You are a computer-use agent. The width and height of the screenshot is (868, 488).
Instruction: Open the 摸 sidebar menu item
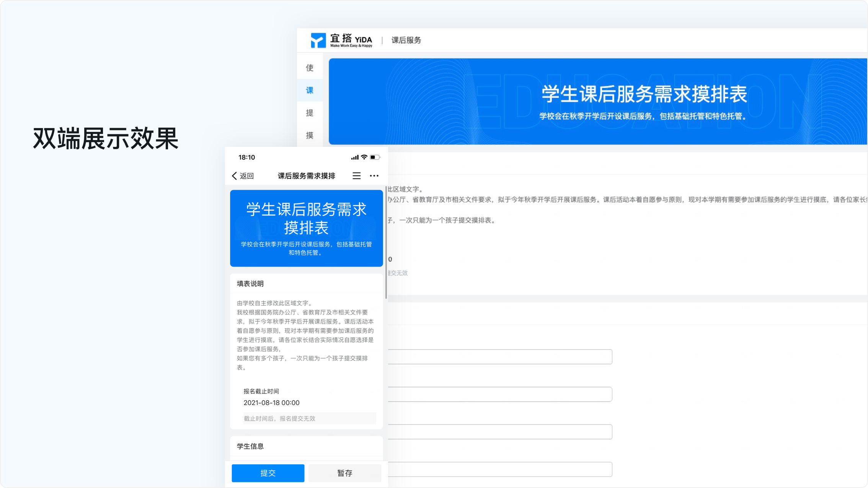pos(310,135)
